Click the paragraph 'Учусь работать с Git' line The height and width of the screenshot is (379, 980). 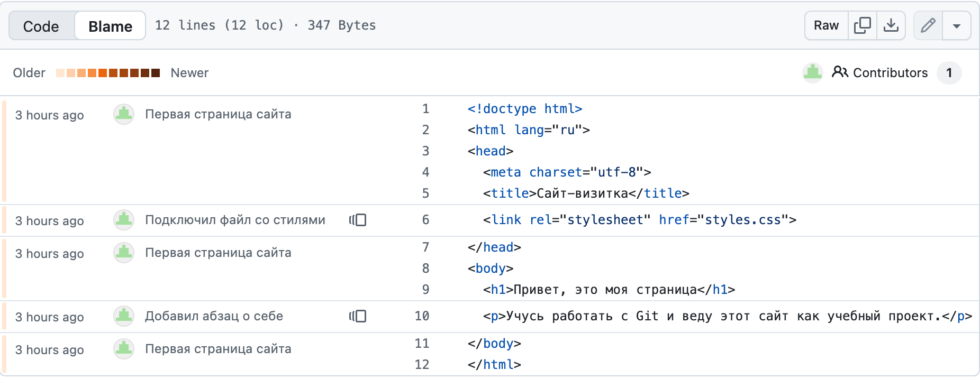pos(727,316)
